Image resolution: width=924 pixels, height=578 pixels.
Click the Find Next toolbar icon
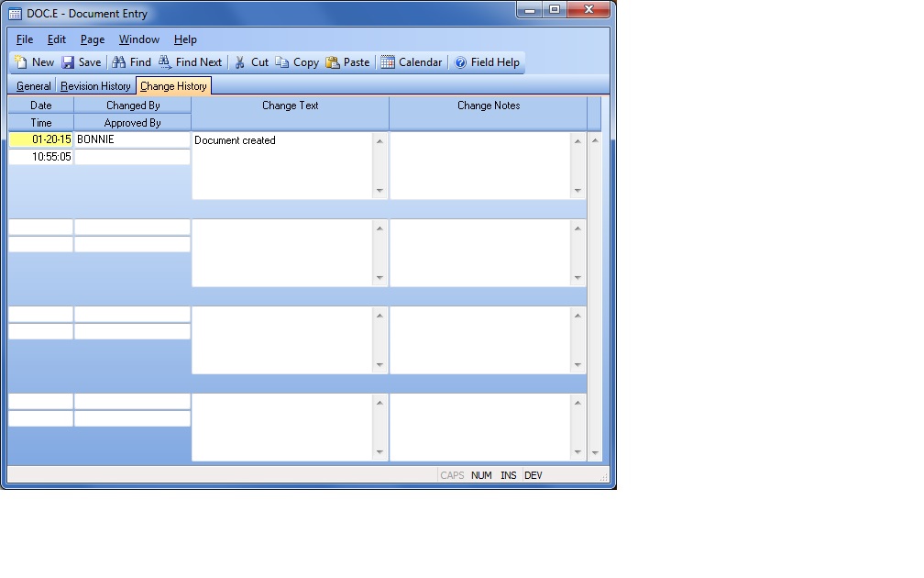pyautogui.click(x=165, y=62)
